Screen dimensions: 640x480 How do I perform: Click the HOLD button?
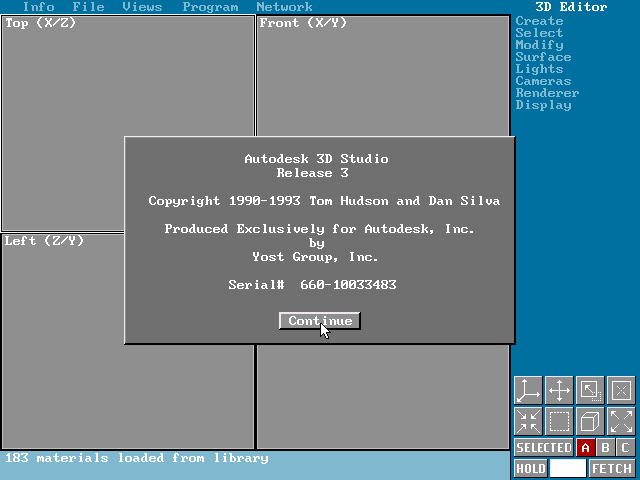click(x=530, y=468)
